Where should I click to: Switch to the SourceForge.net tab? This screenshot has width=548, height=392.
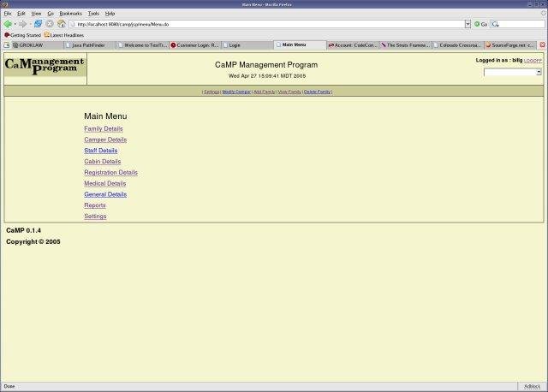click(510, 45)
